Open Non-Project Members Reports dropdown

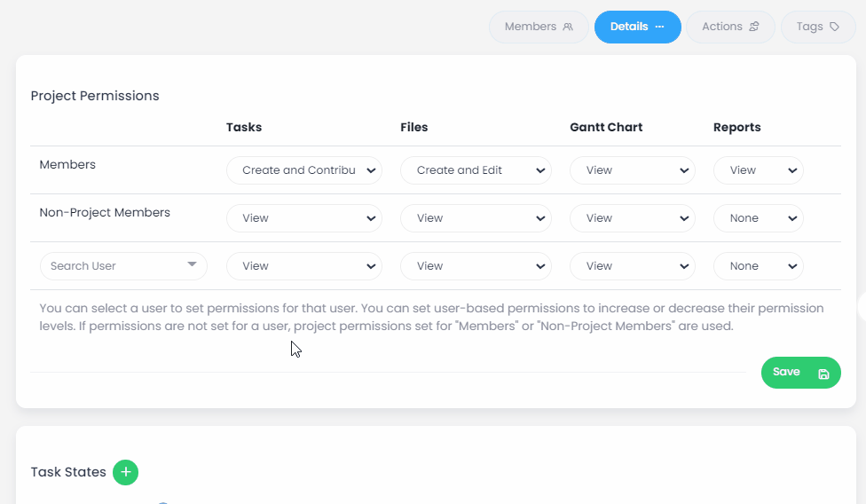[x=758, y=218]
